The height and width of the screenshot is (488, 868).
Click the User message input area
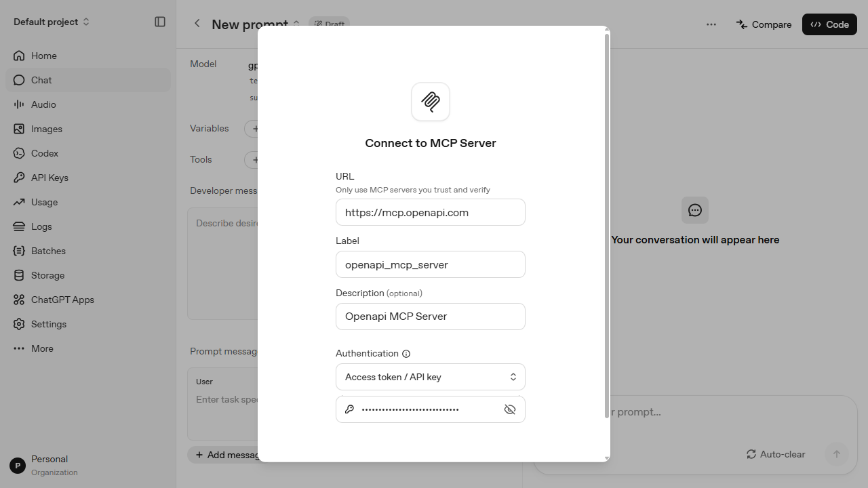(x=222, y=404)
